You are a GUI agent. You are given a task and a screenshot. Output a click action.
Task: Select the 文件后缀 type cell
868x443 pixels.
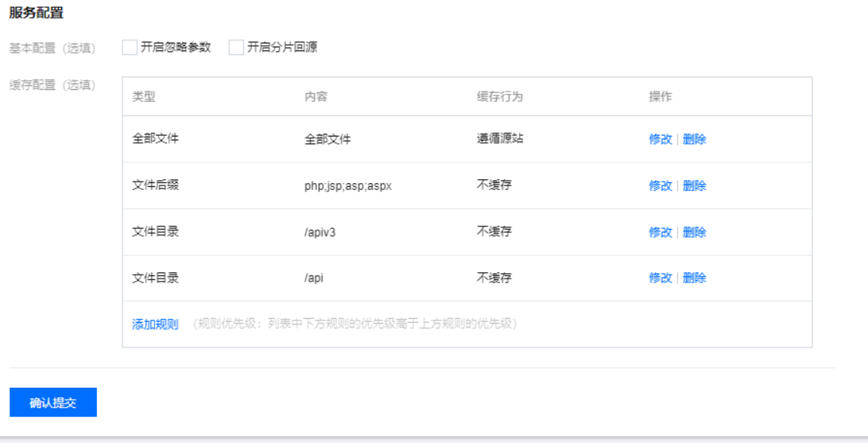(x=155, y=185)
